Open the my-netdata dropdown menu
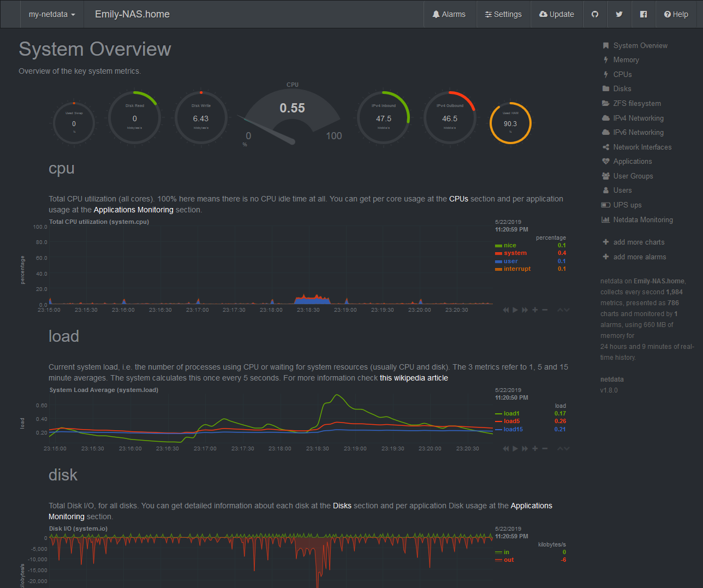The width and height of the screenshot is (703, 588). [x=52, y=14]
